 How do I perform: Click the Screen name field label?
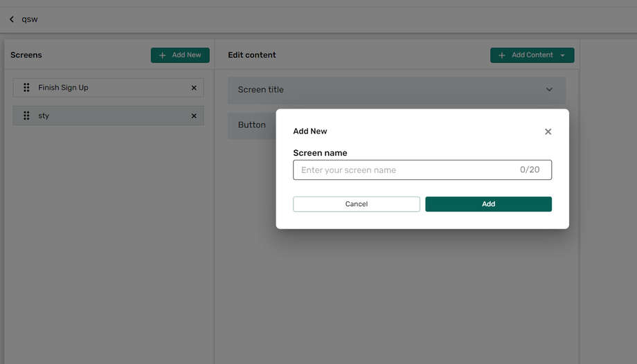(x=320, y=153)
